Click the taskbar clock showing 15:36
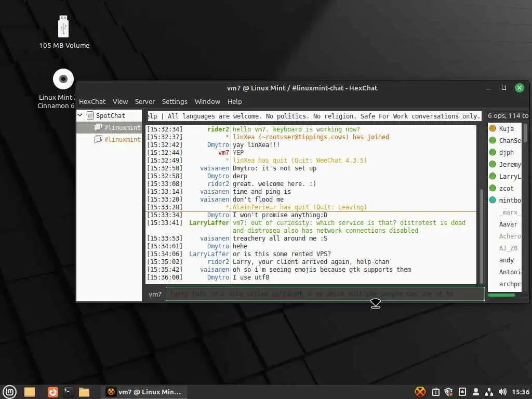Image resolution: width=532 pixels, height=399 pixels. point(521,392)
